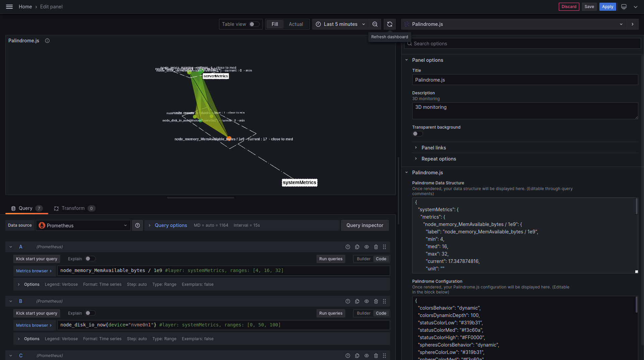Delete query B with trash icon

coord(376,301)
